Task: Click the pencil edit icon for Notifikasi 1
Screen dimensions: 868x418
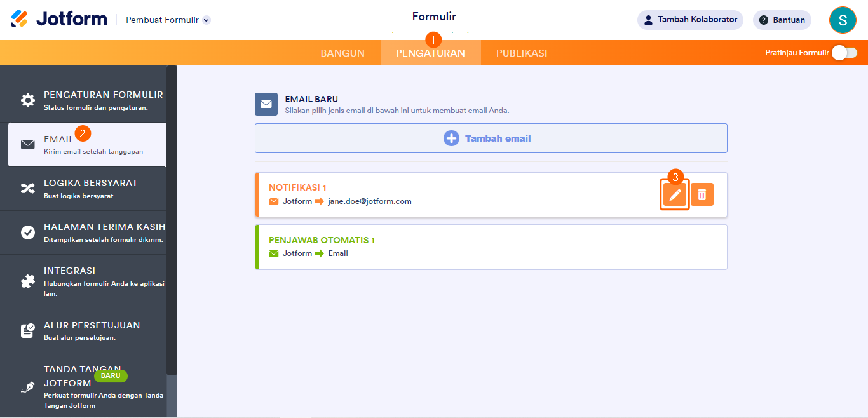Action: [x=675, y=194]
